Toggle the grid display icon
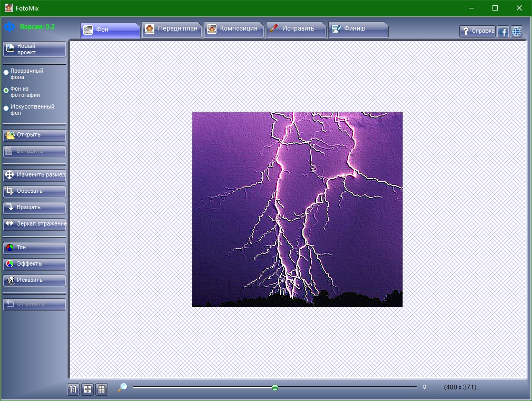Screen dimensions: 532x401 pos(102,389)
